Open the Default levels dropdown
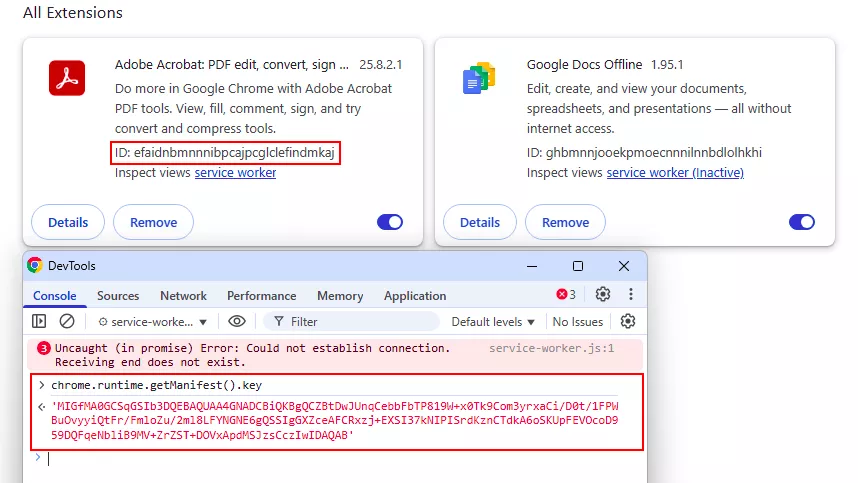Viewport: 858px width, 483px height. [x=493, y=322]
